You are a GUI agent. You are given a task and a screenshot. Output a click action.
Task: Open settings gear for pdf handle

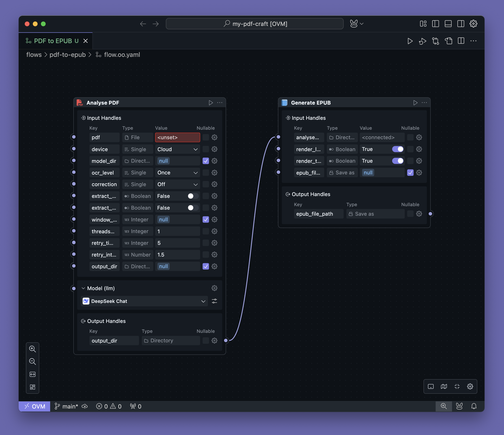214,137
